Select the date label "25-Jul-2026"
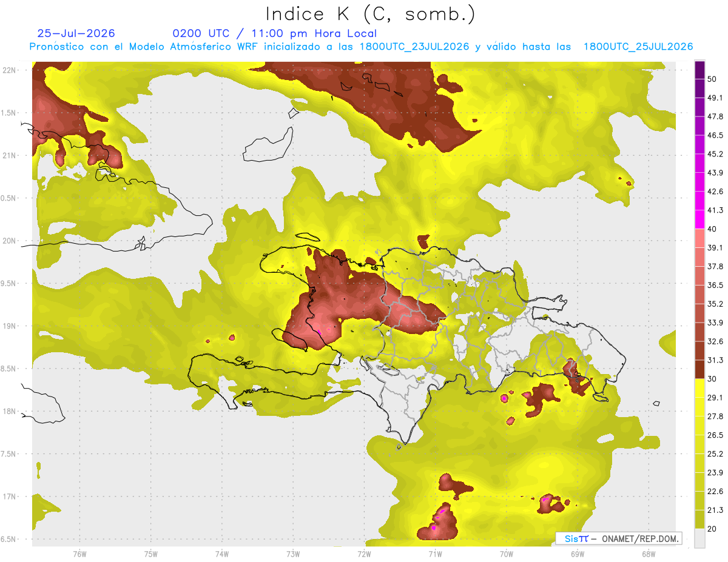This screenshot has height=562, width=728. point(76,33)
